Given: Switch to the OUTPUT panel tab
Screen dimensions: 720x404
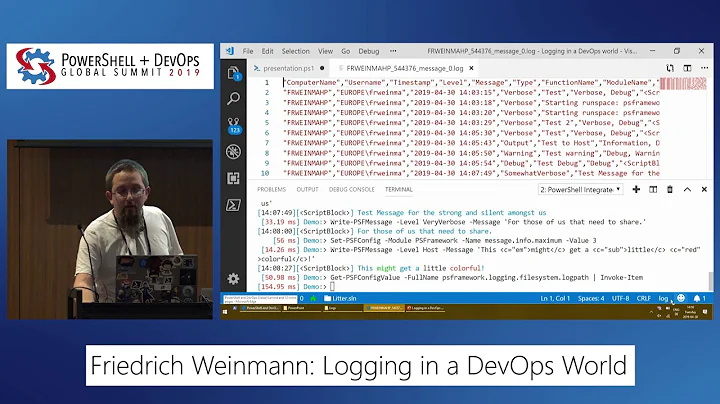Looking at the screenshot, I should click(307, 189).
